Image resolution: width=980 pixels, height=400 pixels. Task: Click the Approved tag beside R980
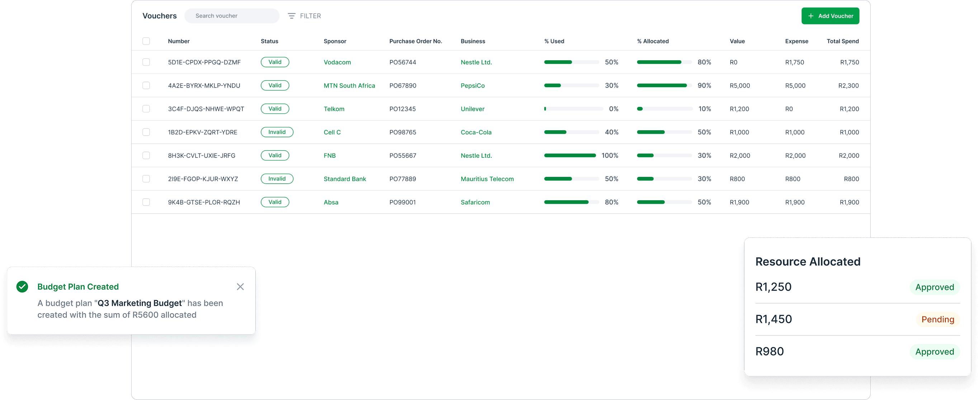pyautogui.click(x=934, y=352)
